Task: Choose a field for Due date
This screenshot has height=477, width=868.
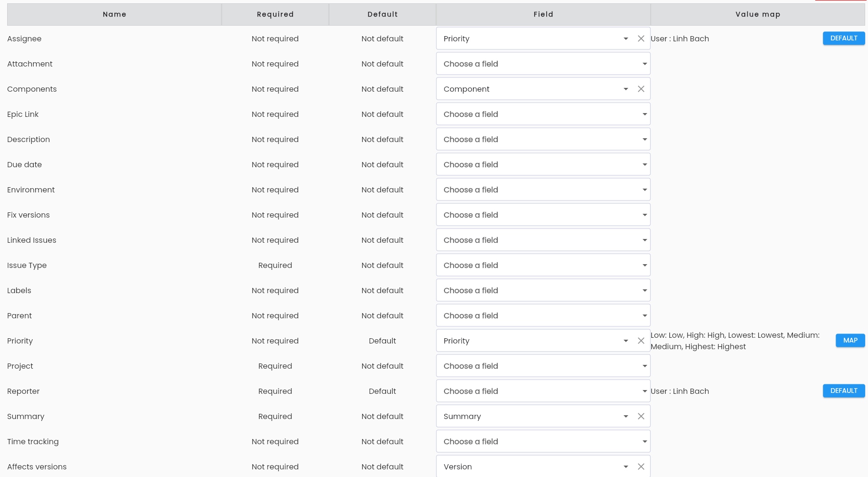Action: pyautogui.click(x=543, y=164)
